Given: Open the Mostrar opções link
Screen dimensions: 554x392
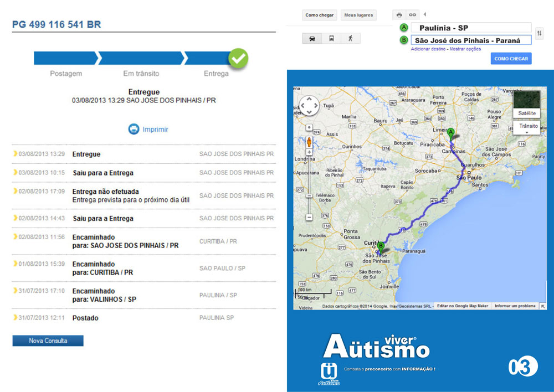Looking at the screenshot, I should (x=465, y=49).
